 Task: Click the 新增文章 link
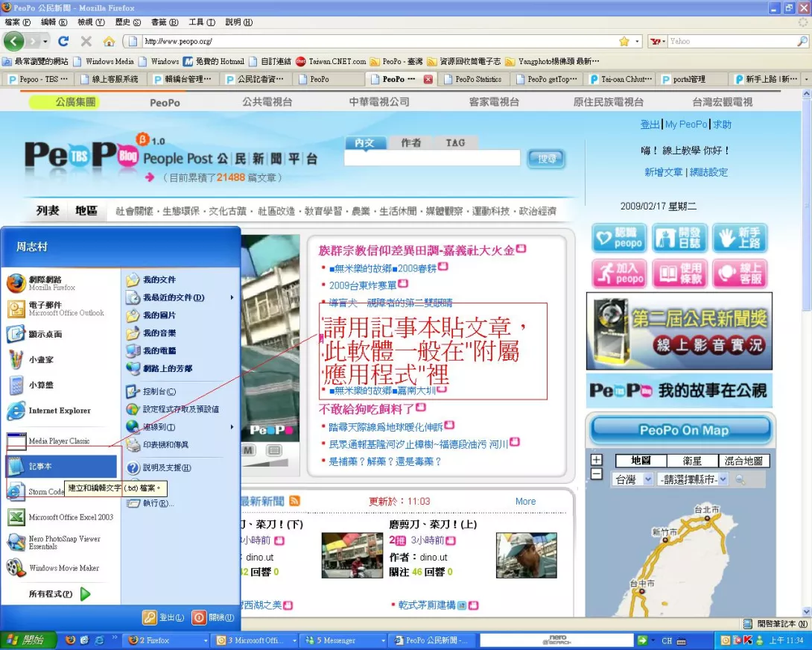point(663,172)
